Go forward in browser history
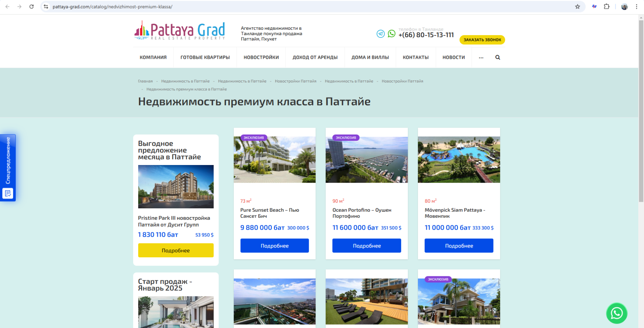The width and height of the screenshot is (644, 328). coord(19,7)
